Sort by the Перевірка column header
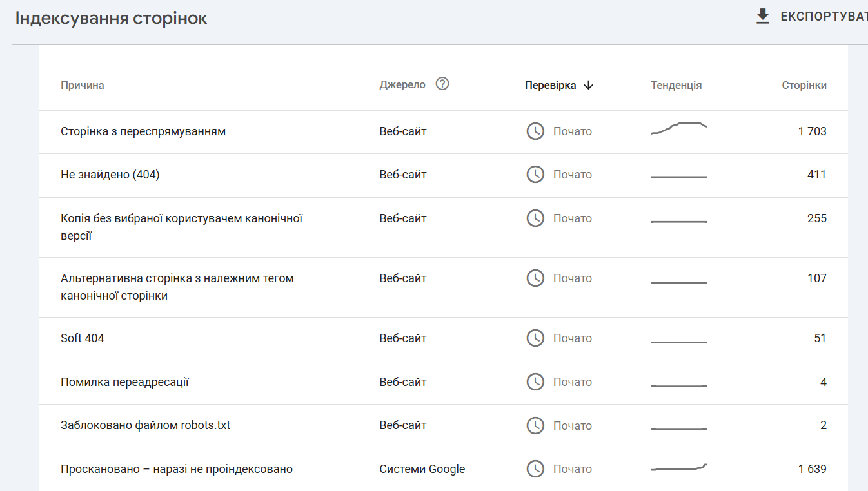The height and width of the screenshot is (491, 868). coord(550,85)
